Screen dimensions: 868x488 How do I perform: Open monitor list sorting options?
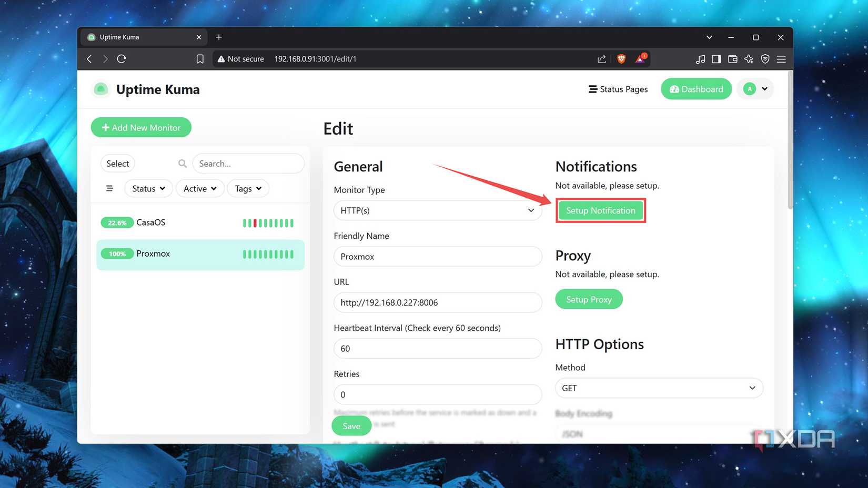109,188
